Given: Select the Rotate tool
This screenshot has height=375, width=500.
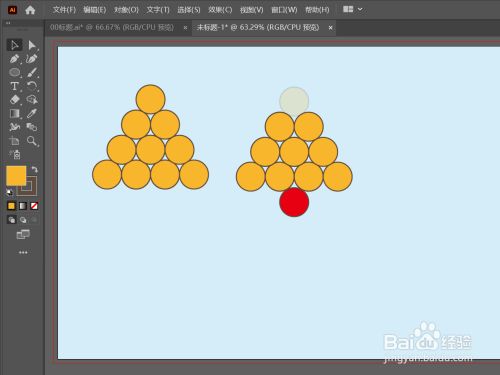Looking at the screenshot, I should coord(32,86).
